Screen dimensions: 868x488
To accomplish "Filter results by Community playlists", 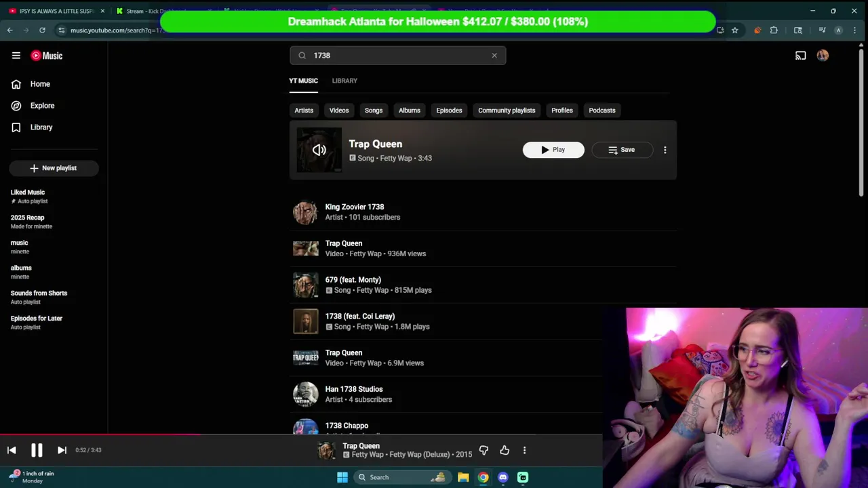I will 507,110.
